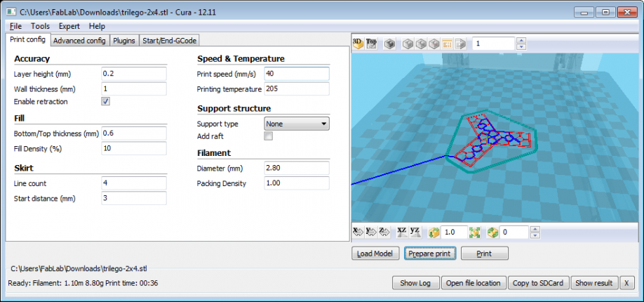644x302 pixels.
Task: Click the rotation value field showing 0
Action: coord(514,232)
